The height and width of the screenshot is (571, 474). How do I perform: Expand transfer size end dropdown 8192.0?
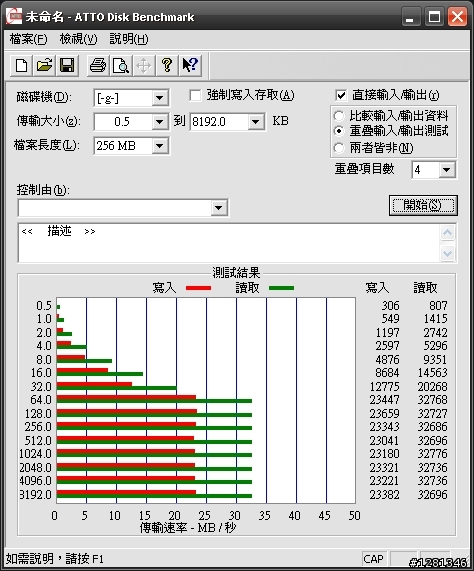click(x=256, y=122)
